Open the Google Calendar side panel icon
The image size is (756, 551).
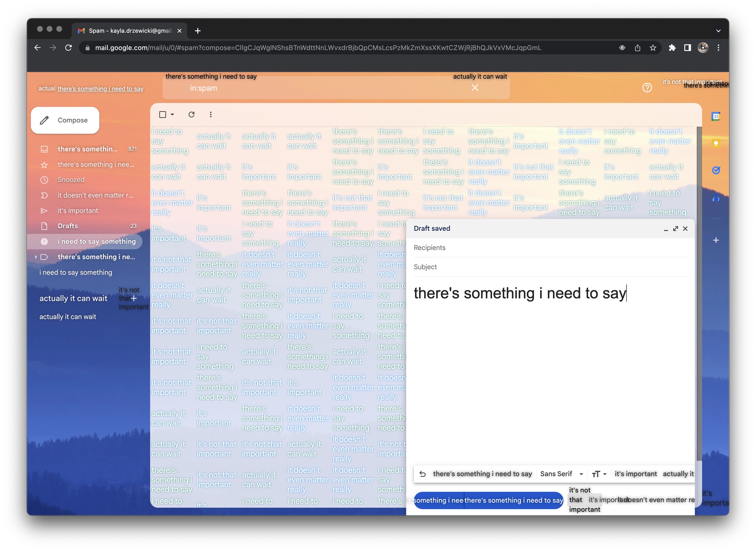coord(715,117)
